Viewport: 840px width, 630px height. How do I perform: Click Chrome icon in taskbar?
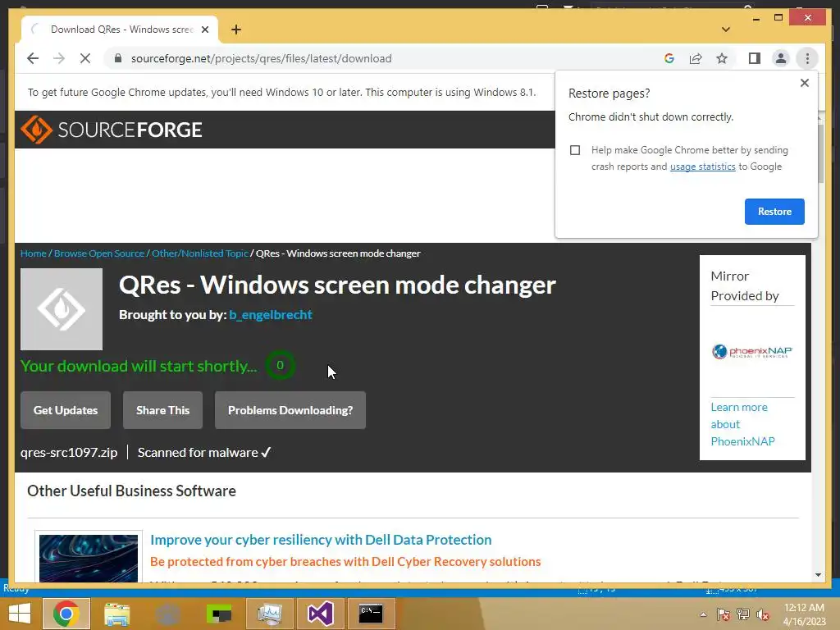pos(66,614)
